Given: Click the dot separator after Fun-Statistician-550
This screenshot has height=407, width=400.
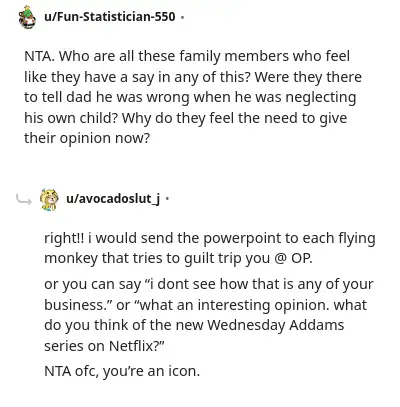Looking at the screenshot, I should click(x=182, y=17).
